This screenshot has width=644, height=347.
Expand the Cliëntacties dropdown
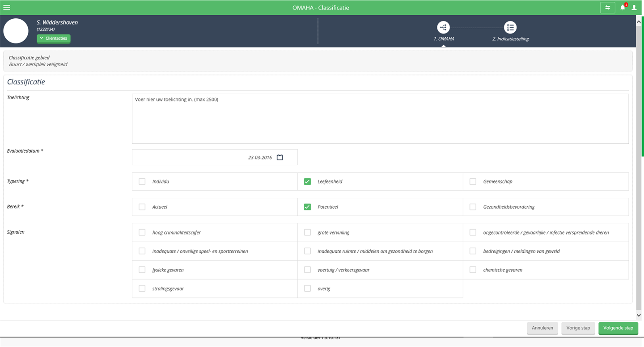pos(54,38)
